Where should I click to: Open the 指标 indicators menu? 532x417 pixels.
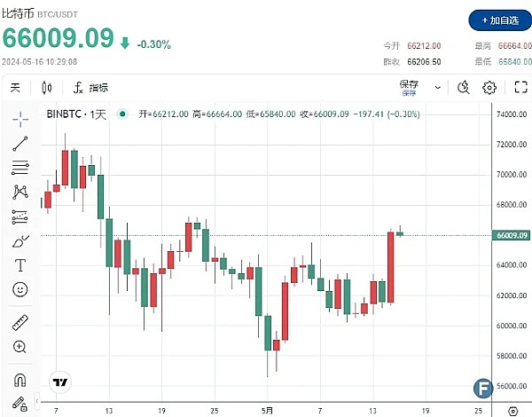click(x=91, y=87)
